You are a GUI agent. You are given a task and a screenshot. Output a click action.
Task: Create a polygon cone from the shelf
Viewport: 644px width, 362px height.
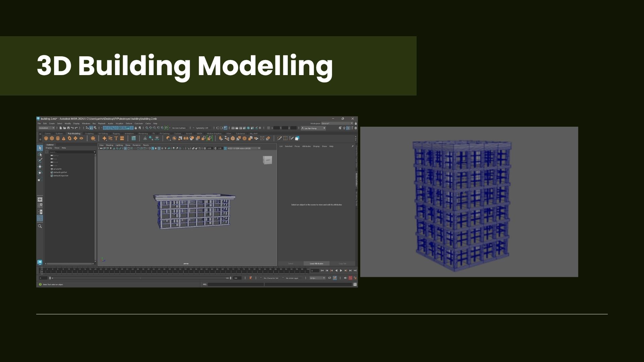pos(64,138)
